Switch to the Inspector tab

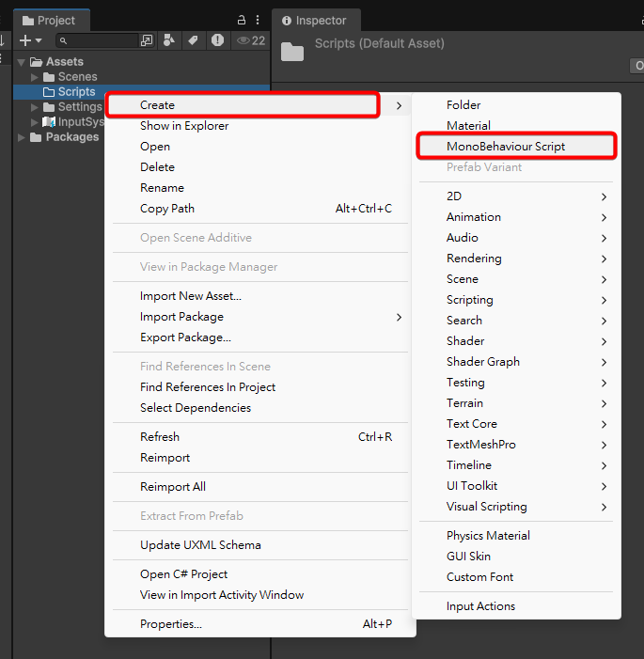(314, 20)
